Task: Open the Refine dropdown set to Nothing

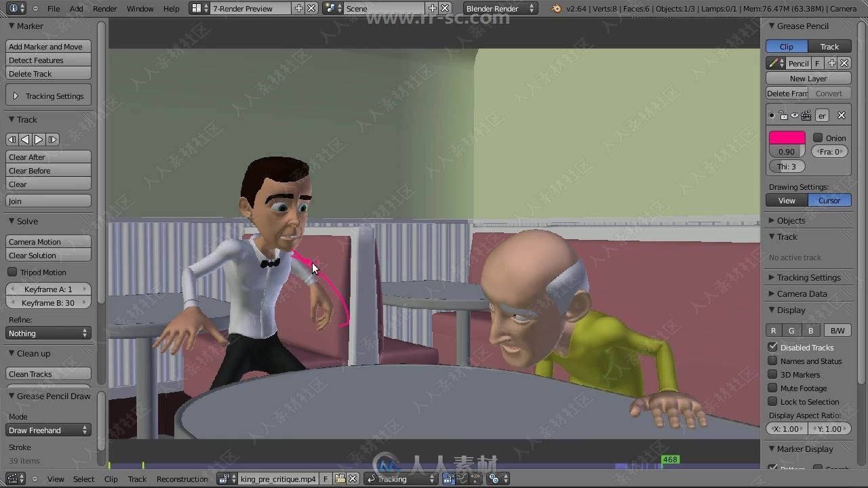Action: 48,333
